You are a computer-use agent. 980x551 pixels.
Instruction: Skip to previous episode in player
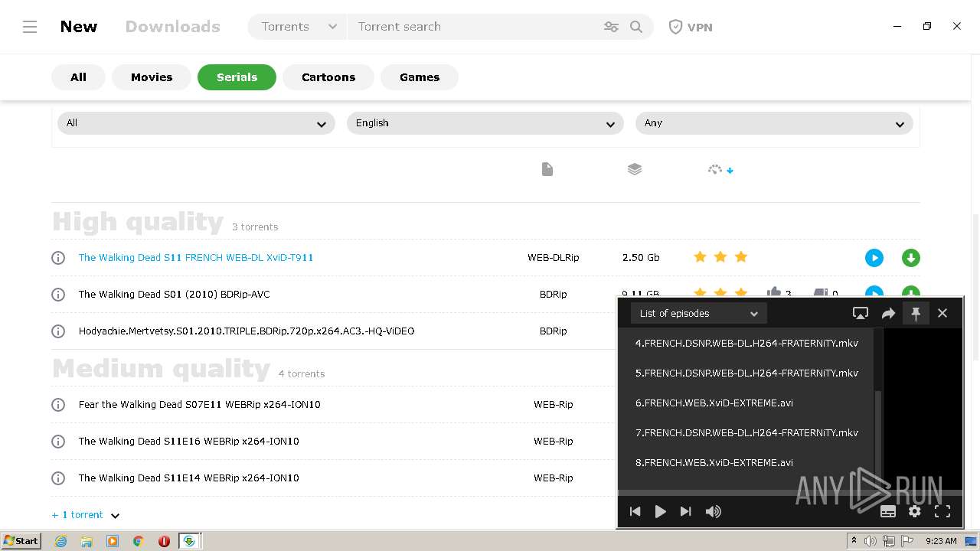[x=635, y=511]
